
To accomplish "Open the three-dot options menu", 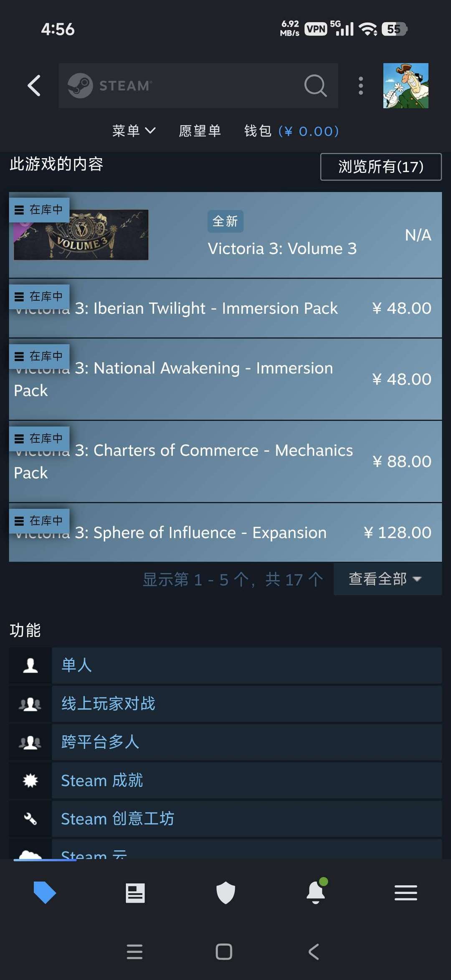I will [x=361, y=86].
